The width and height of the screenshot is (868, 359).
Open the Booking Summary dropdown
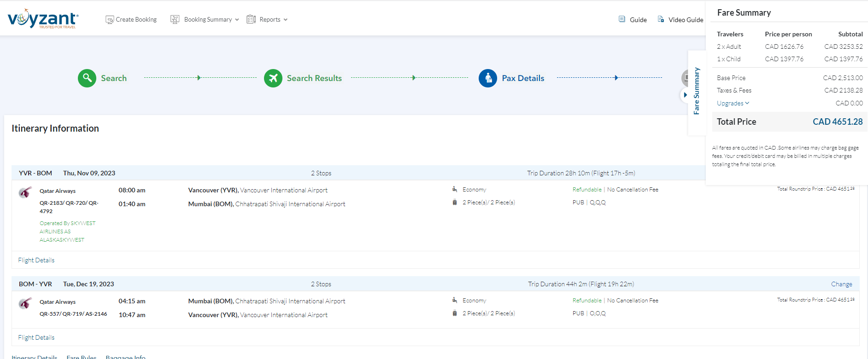coord(205,19)
